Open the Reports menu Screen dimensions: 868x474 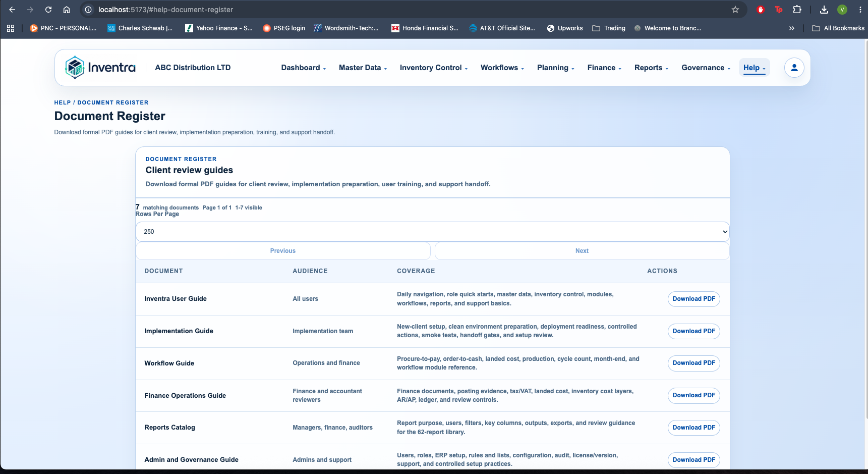tap(651, 68)
